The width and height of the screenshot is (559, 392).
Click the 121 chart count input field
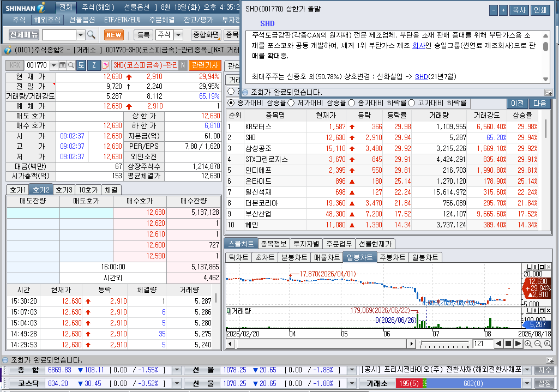point(482,344)
